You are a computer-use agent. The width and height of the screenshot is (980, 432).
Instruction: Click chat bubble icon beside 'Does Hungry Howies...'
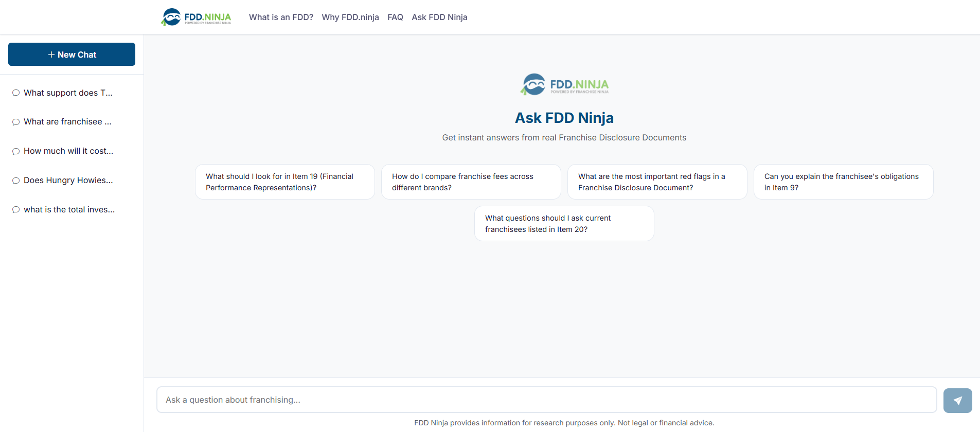pyautogui.click(x=16, y=181)
